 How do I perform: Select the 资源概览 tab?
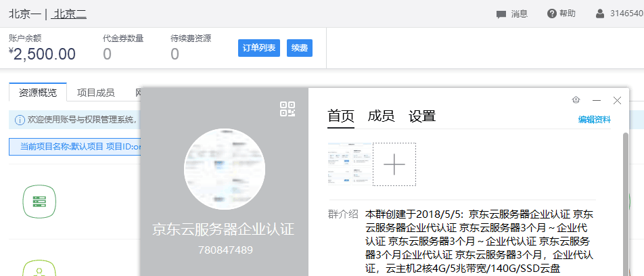[38, 93]
